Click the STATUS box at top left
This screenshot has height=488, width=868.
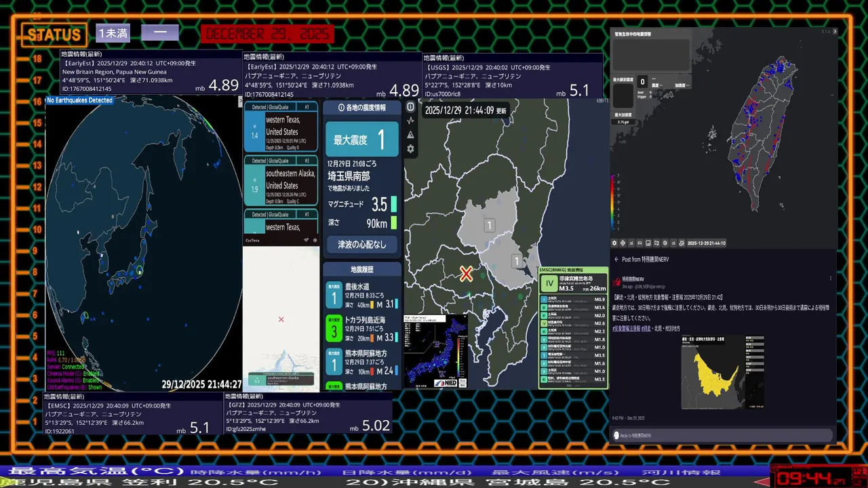54,35
